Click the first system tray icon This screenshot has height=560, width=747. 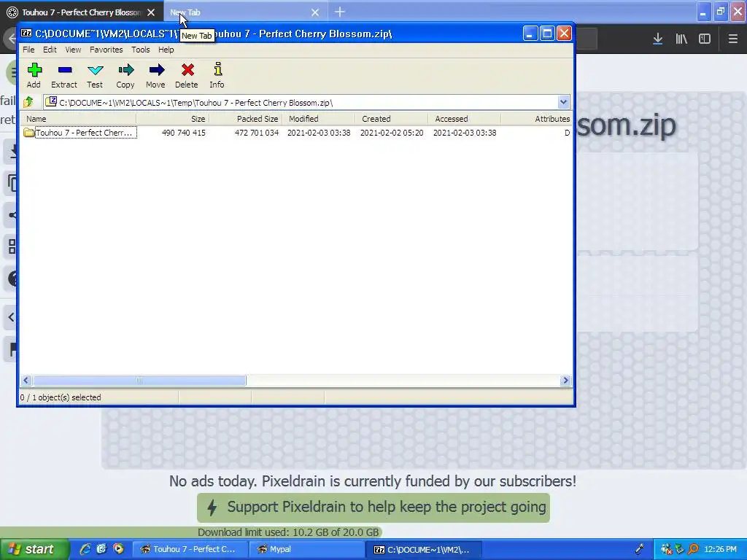coord(666,549)
